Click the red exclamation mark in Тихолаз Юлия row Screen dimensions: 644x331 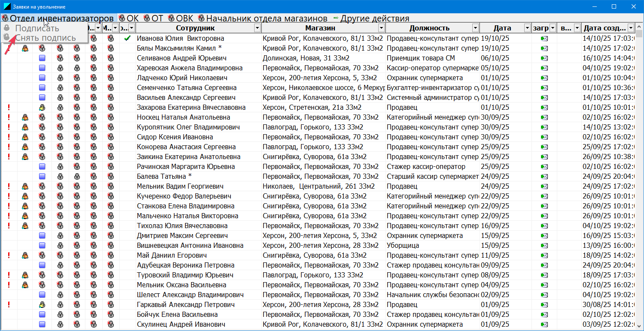pos(9,226)
